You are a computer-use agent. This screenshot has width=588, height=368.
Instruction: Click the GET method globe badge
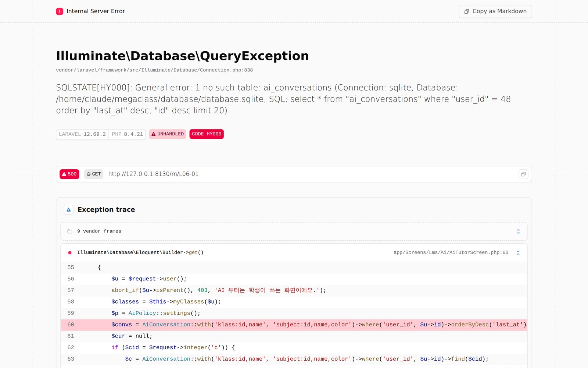94,174
